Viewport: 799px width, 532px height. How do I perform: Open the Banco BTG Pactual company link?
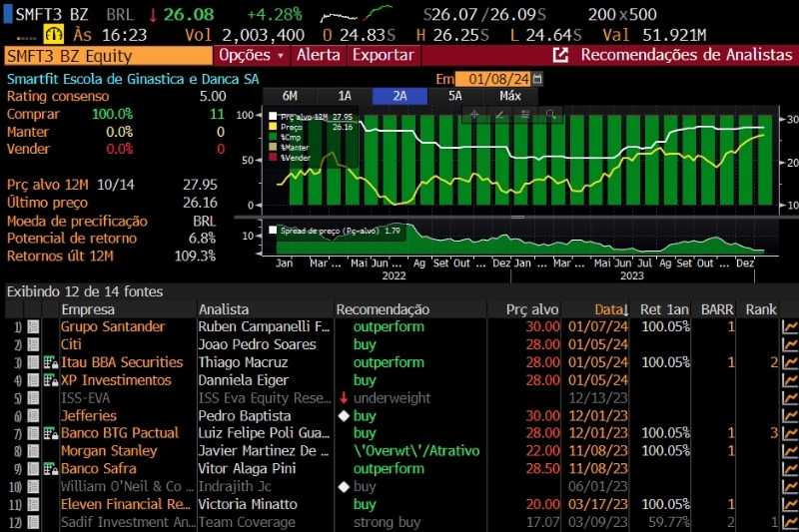tap(120, 433)
